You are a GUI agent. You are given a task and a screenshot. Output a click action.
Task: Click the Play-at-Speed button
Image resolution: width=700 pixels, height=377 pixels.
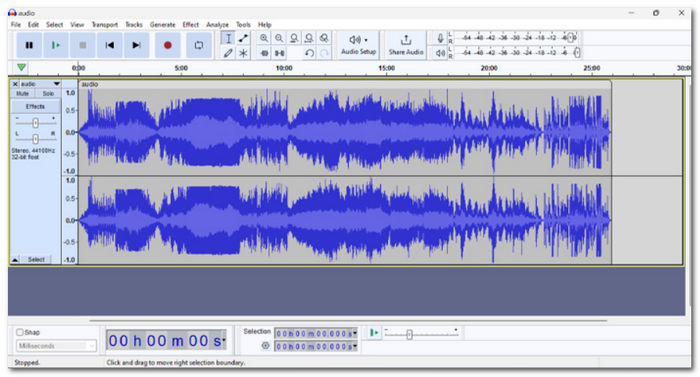[x=374, y=333]
